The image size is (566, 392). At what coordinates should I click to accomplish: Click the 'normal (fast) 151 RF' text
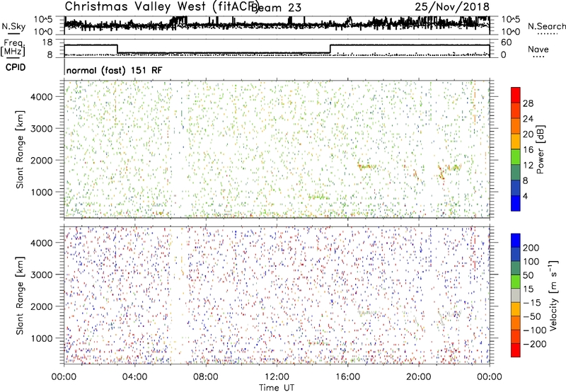[x=115, y=70]
